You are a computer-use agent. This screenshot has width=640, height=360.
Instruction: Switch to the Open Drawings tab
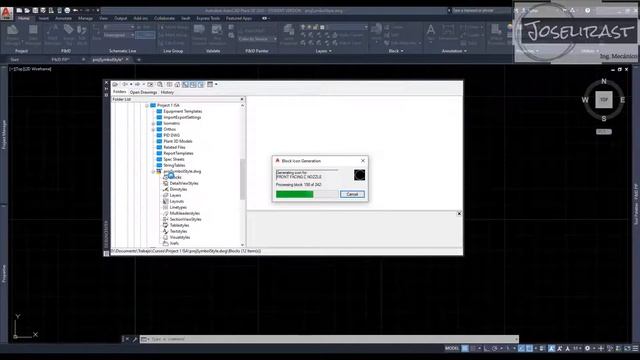pyautogui.click(x=143, y=92)
